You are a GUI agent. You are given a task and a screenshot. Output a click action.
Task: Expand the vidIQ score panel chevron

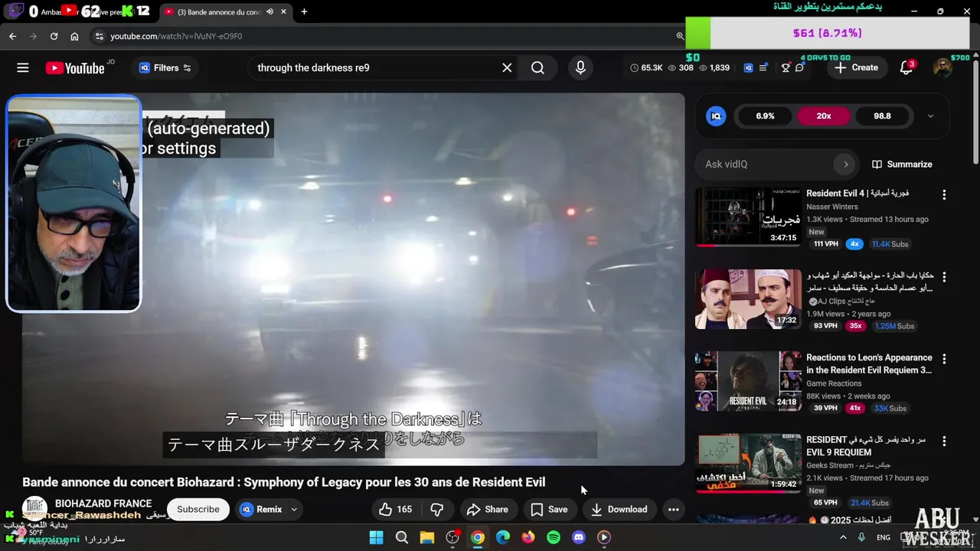930,116
